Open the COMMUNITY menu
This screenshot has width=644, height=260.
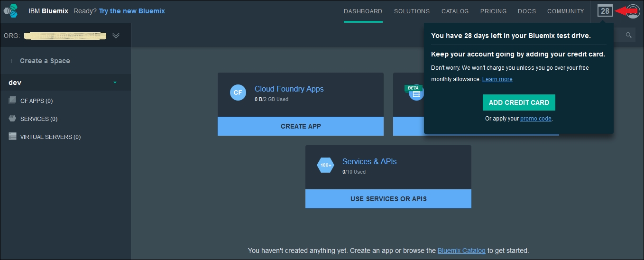(x=566, y=11)
